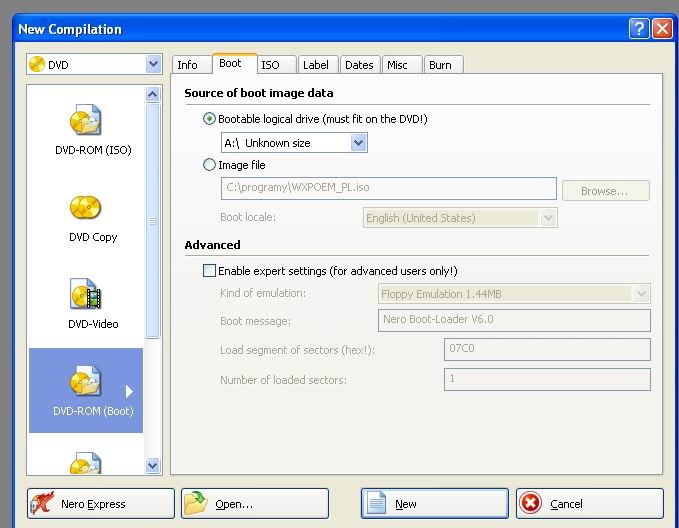Click the Browse... button
The width and height of the screenshot is (679, 528).
tap(605, 191)
